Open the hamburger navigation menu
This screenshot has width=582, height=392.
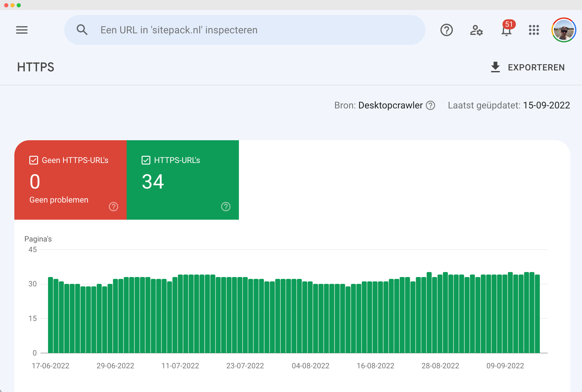click(x=22, y=30)
